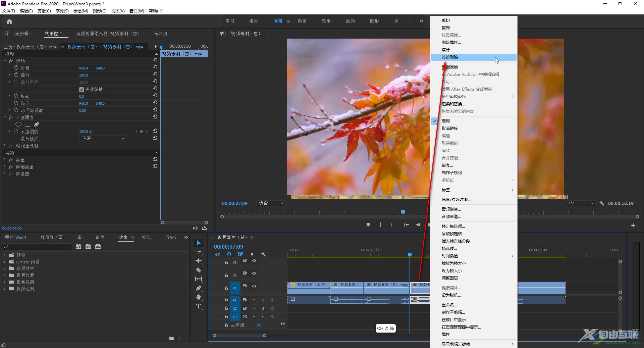Viewport: 644px width, 348px height.
Task: Click the ellipse mask icon under opacity
Action: 18,124
